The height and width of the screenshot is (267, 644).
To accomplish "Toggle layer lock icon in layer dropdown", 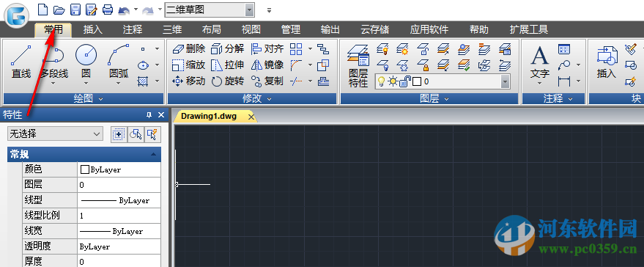I will (404, 81).
